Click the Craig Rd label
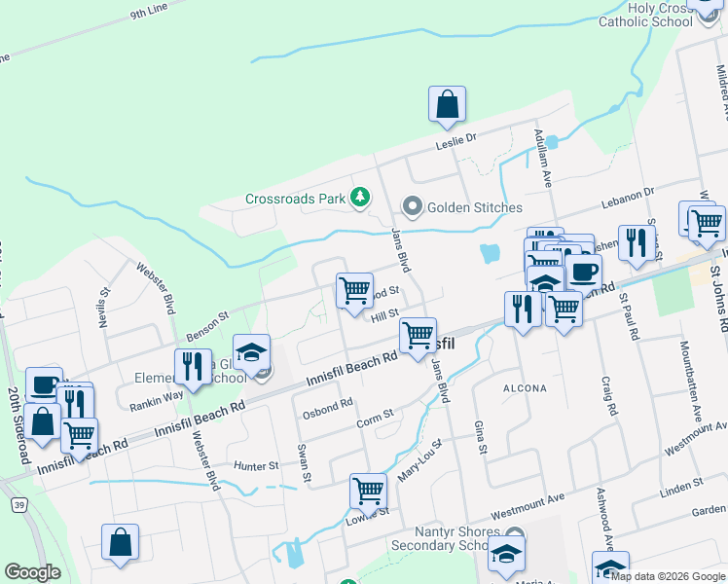Image resolution: width=728 pixels, height=584 pixels. [609, 396]
